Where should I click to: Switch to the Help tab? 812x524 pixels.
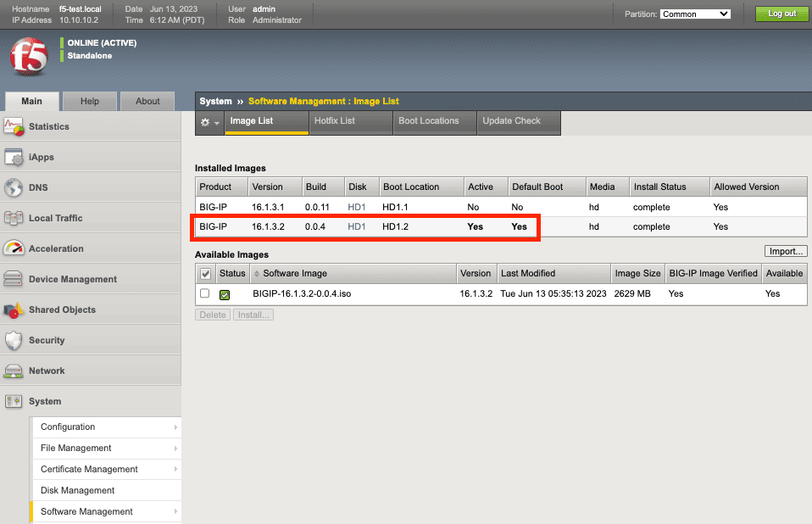(90, 101)
